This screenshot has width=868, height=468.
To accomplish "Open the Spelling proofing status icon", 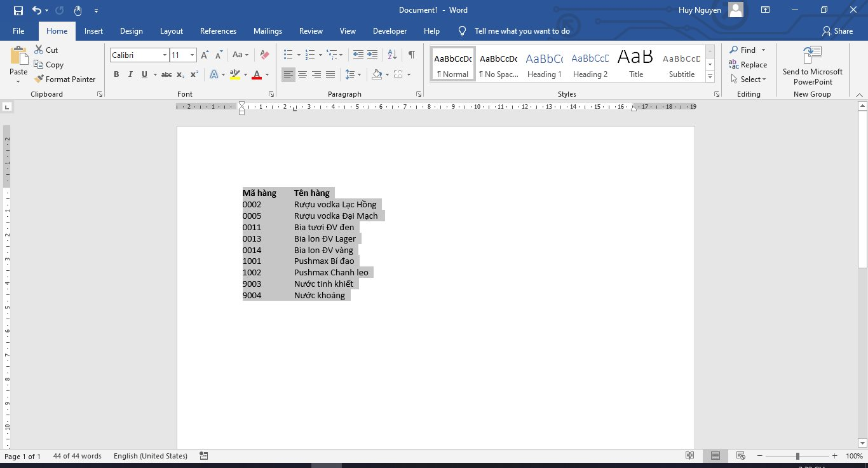I will click(203, 456).
